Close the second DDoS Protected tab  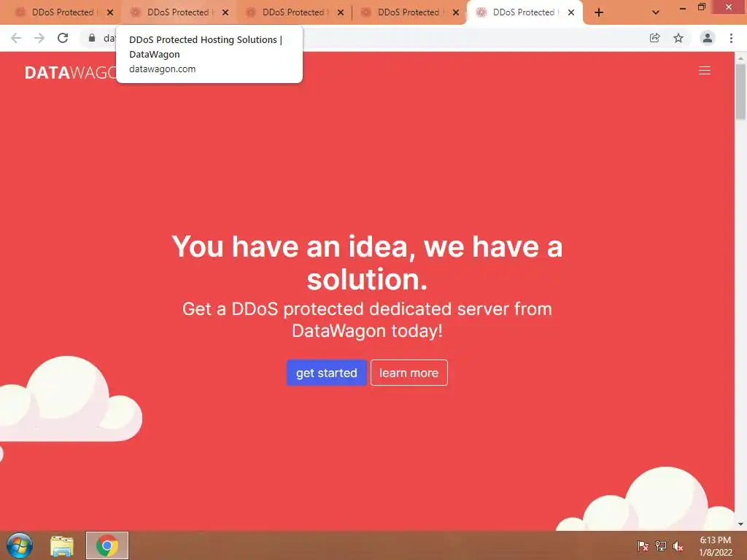(225, 13)
